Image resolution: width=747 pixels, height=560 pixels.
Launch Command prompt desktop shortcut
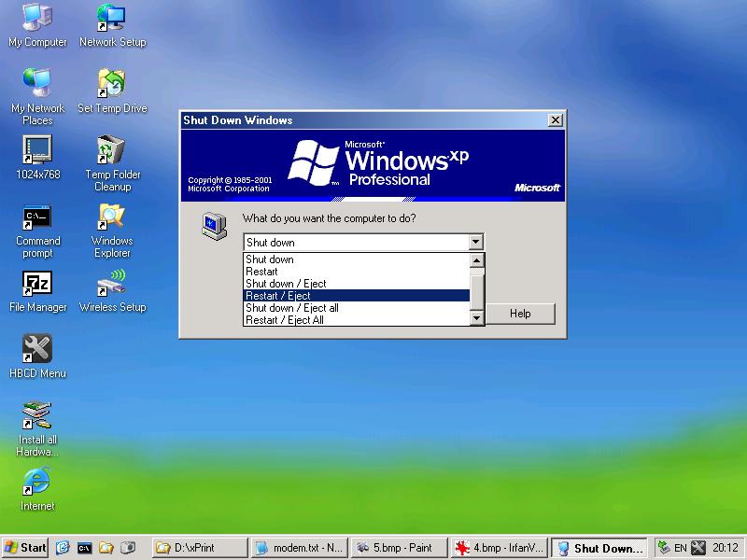(x=37, y=230)
